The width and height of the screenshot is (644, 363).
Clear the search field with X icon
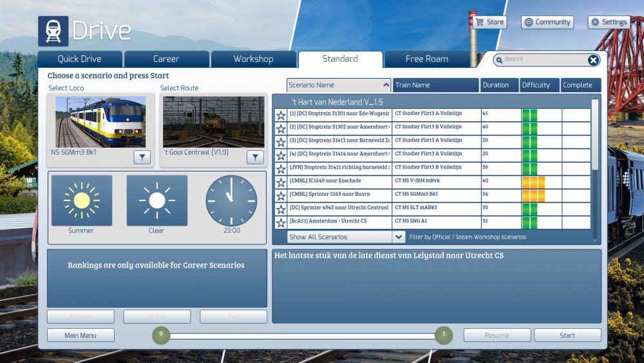tap(593, 60)
